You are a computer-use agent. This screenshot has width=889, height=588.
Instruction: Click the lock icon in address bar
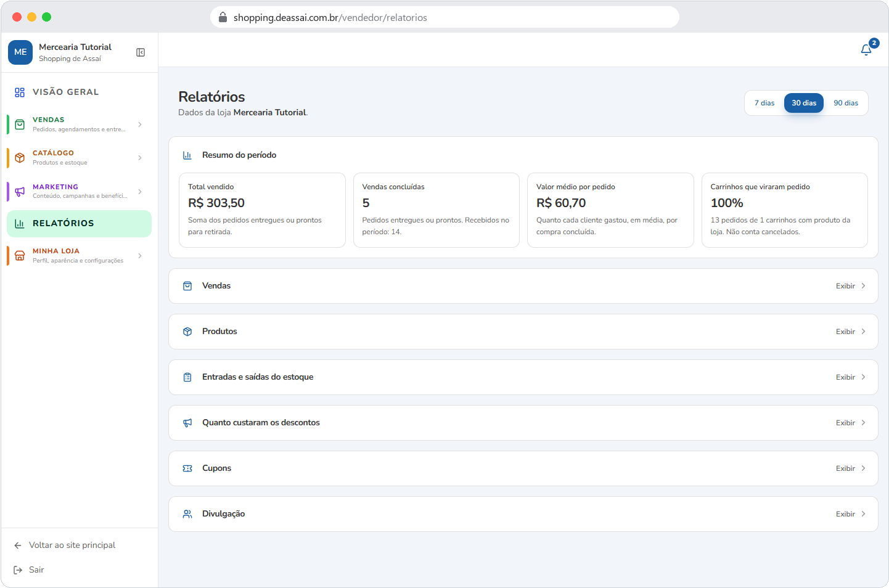pos(223,17)
